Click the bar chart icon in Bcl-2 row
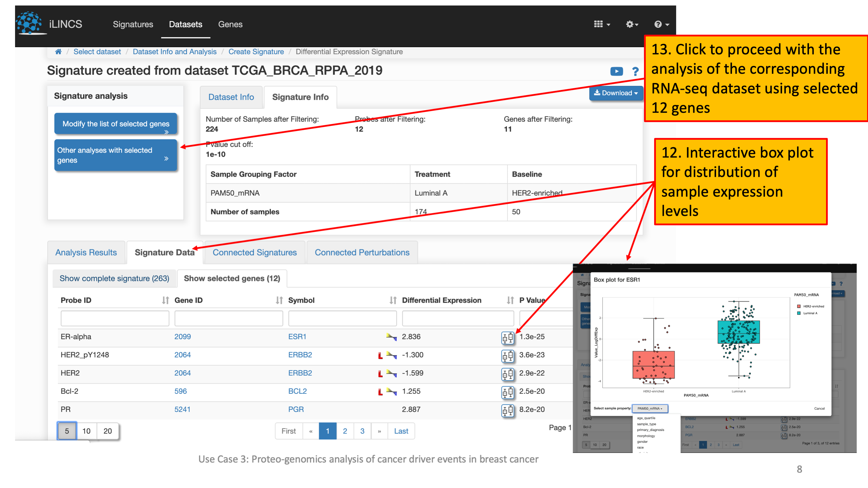This screenshot has width=868, height=488. [x=392, y=391]
